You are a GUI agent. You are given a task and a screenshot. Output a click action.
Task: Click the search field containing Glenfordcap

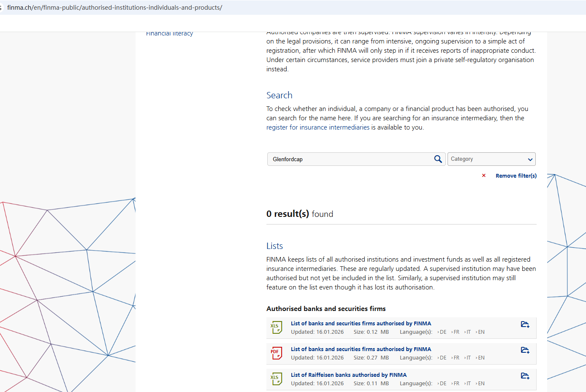350,159
